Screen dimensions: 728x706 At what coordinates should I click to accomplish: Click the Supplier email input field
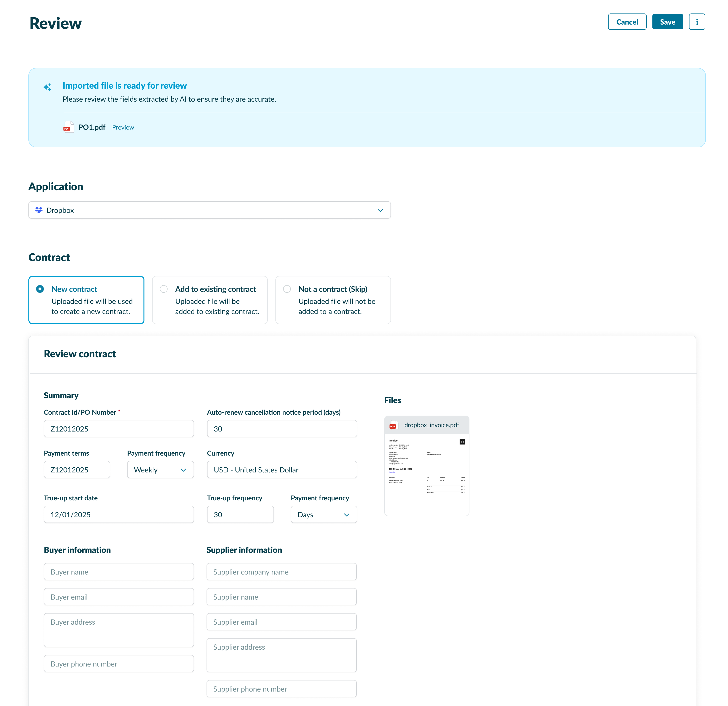point(281,622)
